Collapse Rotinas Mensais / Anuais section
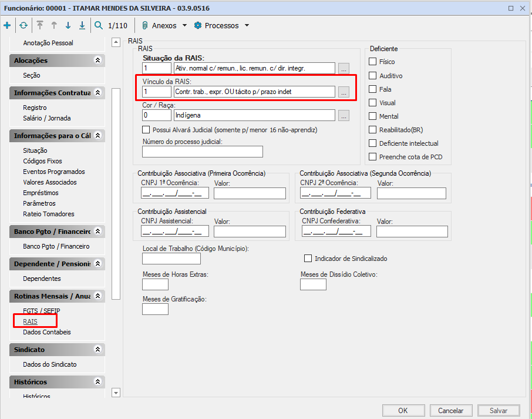This screenshot has height=419, width=532. tap(97, 296)
